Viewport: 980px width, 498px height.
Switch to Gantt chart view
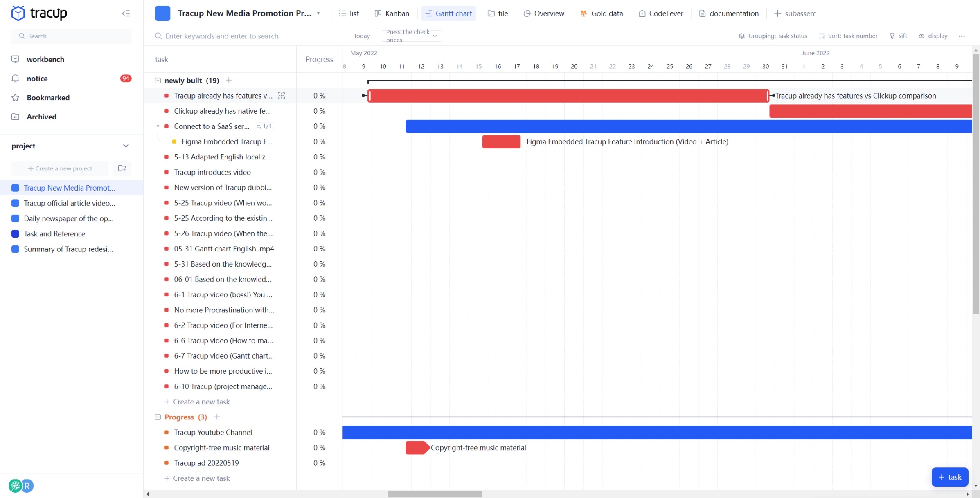(449, 13)
